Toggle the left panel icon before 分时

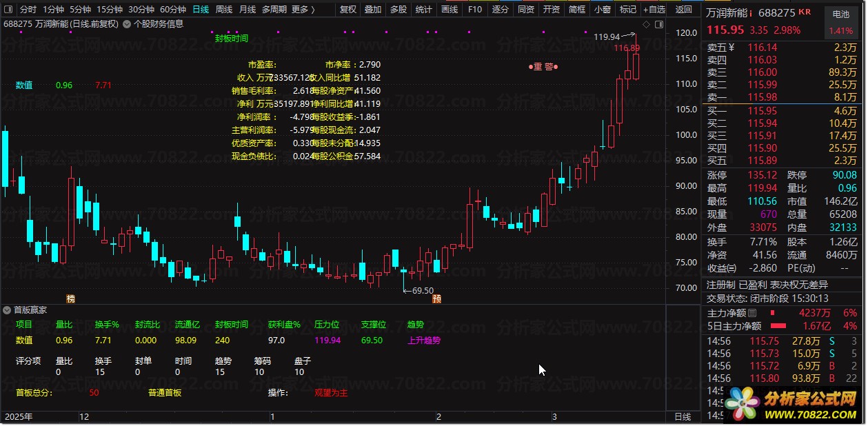click(x=9, y=10)
